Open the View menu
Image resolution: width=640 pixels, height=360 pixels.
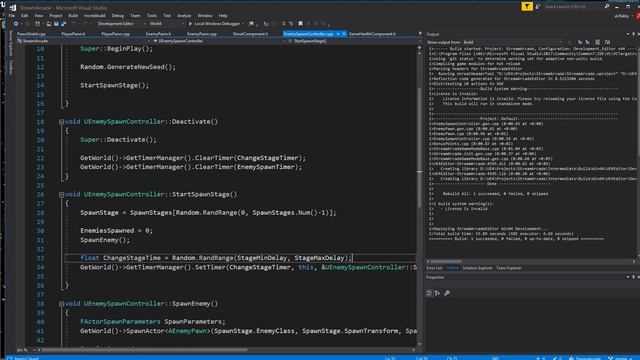[x=39, y=16]
